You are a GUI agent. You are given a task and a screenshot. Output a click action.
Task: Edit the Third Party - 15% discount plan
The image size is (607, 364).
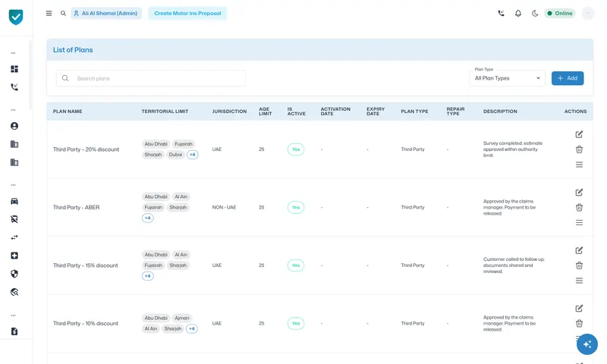click(579, 250)
